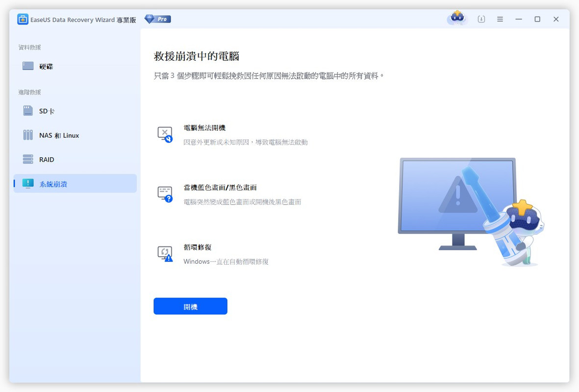Click the EaseUS app logo icon

pyautogui.click(x=23, y=19)
